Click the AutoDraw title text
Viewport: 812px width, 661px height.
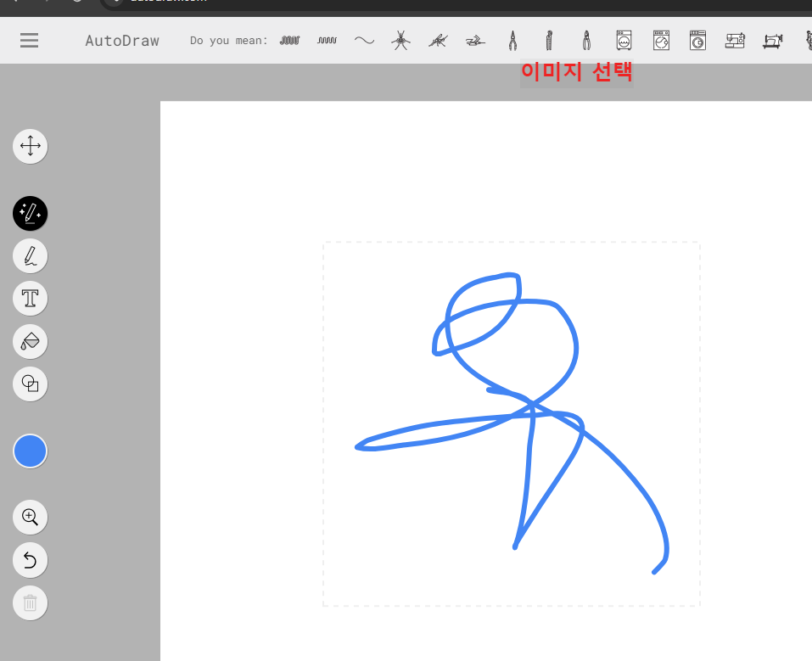[x=122, y=41]
